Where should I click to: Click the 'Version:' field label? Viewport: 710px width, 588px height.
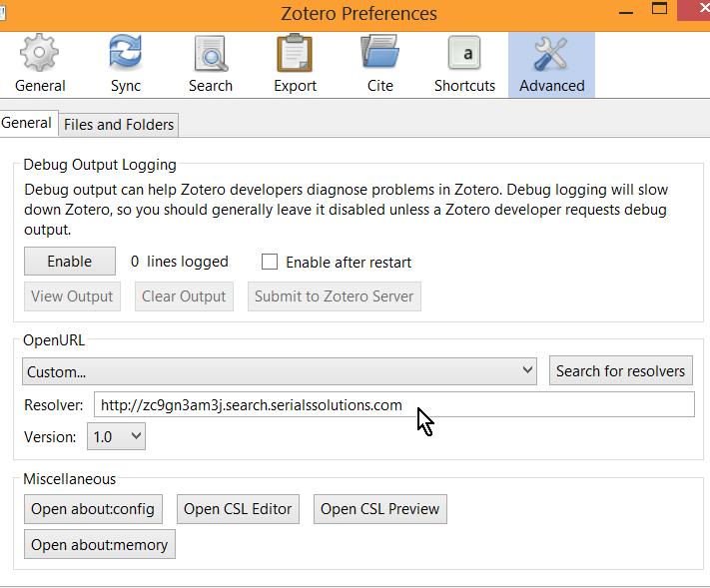[50, 437]
